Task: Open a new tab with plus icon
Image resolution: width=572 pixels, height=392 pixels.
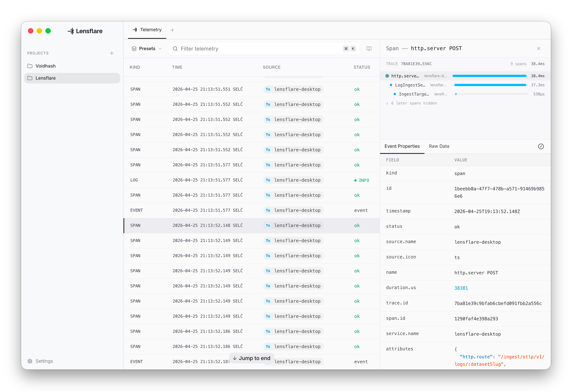Action: pos(172,30)
